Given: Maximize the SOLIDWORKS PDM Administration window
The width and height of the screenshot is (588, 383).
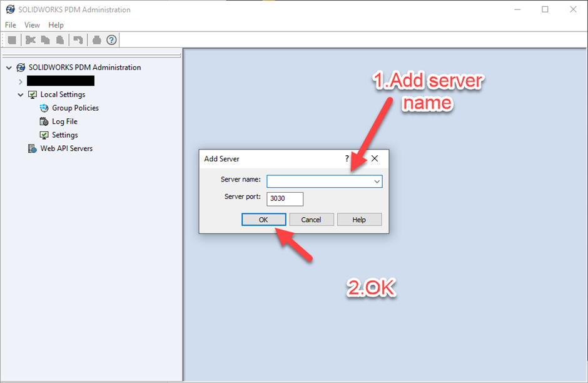Looking at the screenshot, I should click(x=545, y=9).
